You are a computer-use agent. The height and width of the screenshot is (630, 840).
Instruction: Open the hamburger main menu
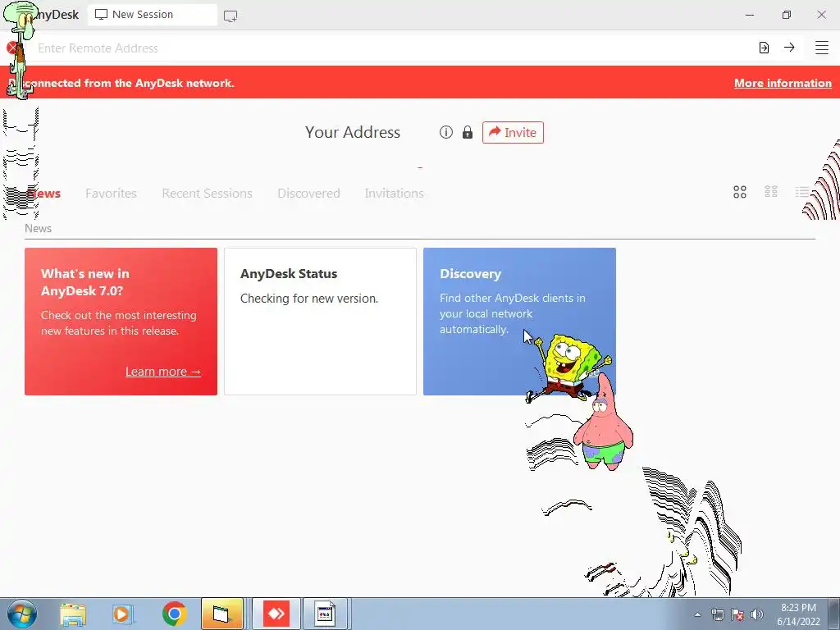click(x=822, y=48)
